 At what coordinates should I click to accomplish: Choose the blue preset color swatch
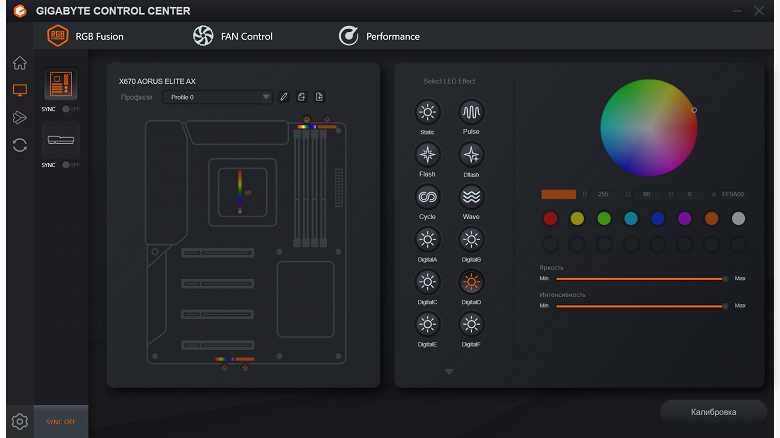(658, 218)
